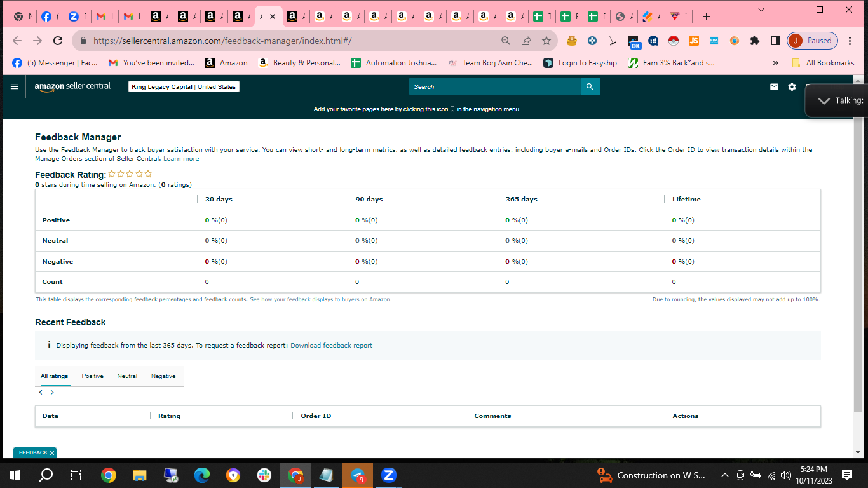Toggle the browser side panel icon
Screen dimensions: 868x488
tap(775, 41)
